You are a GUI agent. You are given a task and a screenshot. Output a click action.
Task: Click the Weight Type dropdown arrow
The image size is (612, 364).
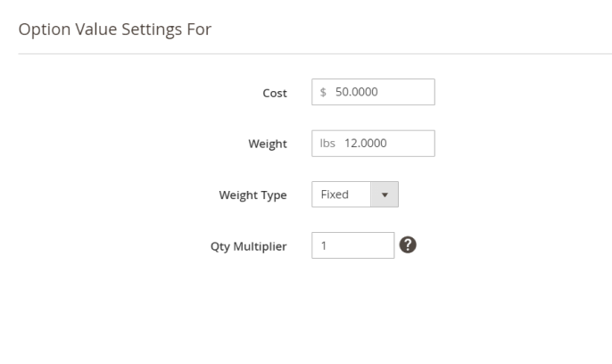click(x=385, y=194)
